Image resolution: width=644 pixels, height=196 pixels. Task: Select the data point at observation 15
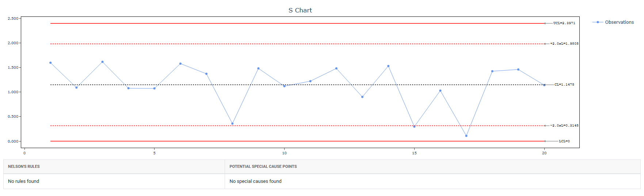click(x=414, y=127)
